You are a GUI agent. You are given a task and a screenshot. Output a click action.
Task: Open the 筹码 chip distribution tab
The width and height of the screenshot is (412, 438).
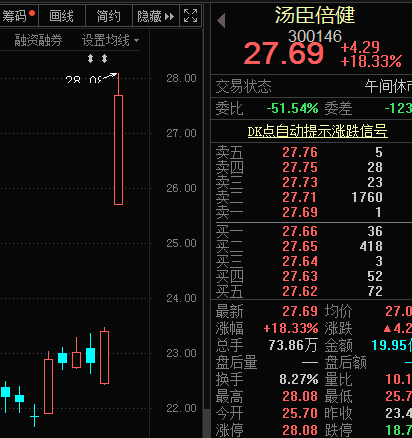[x=19, y=16]
